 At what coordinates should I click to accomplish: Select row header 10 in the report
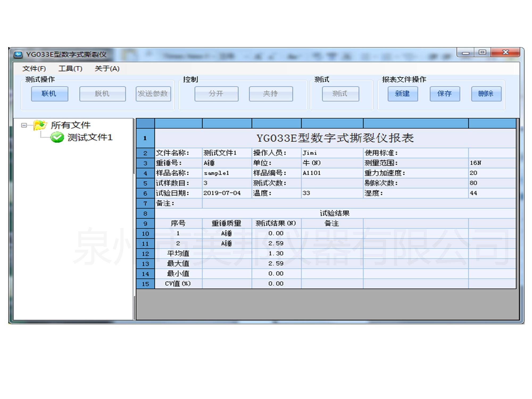tap(145, 234)
